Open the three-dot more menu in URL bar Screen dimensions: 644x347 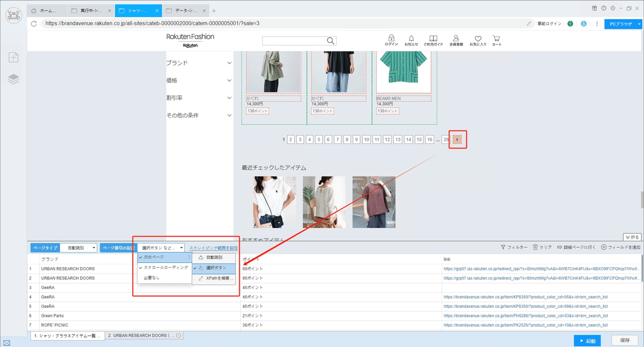pos(597,24)
